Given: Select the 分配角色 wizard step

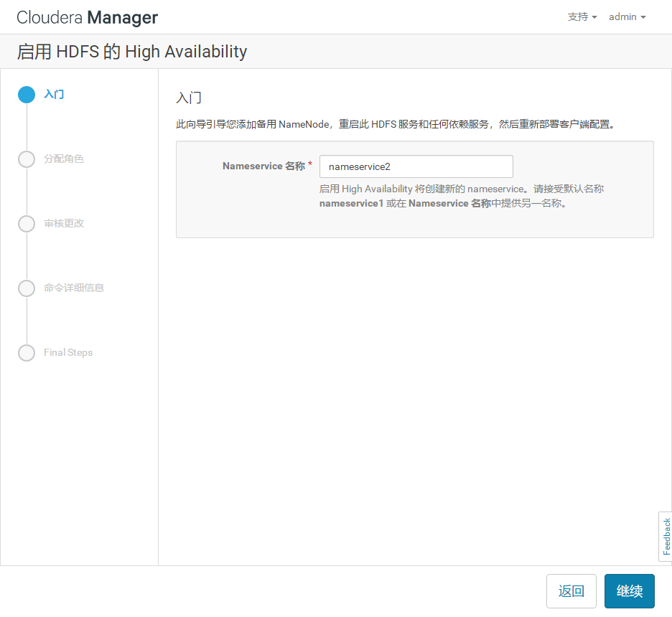Looking at the screenshot, I should (x=64, y=159).
